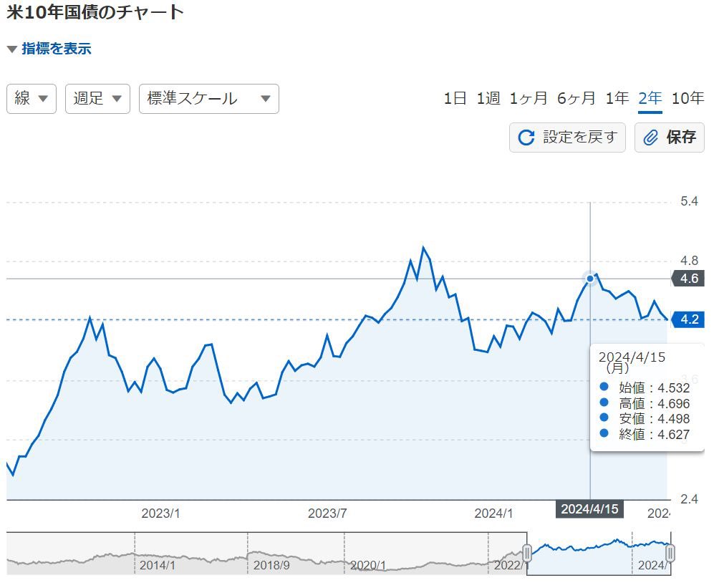Click the 2023/7 x-axis label
Screen dimensions: 714x588
[x=327, y=514]
